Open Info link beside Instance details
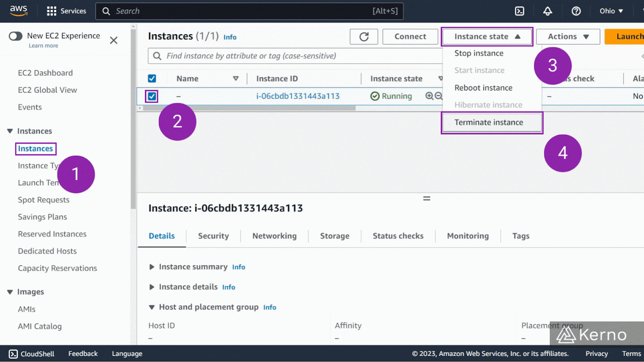Viewport: 644px width, 362px height. pyautogui.click(x=229, y=287)
